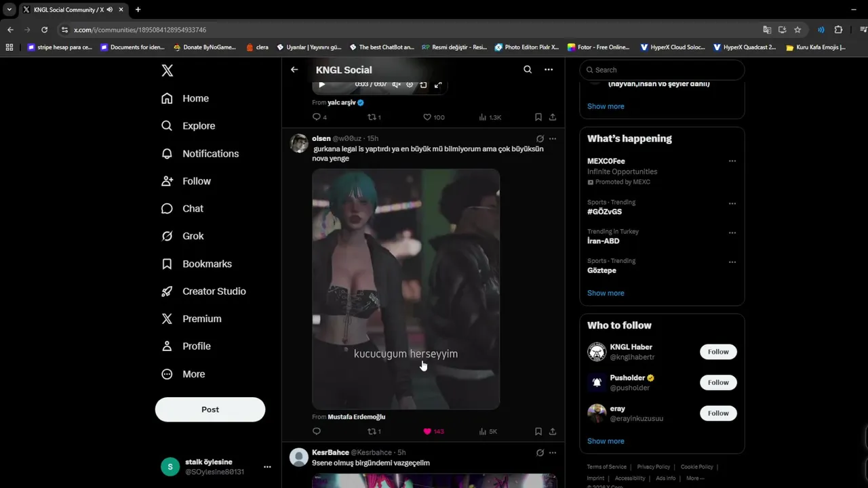
Task: Show more in What's happening
Action: point(606,293)
